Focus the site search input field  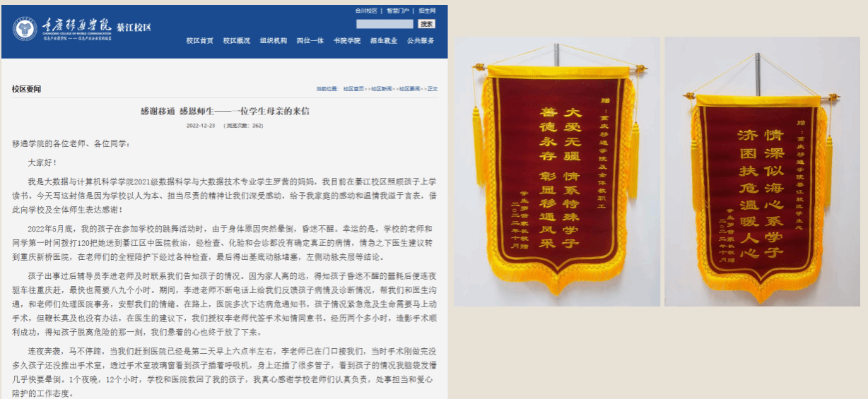click(x=385, y=24)
